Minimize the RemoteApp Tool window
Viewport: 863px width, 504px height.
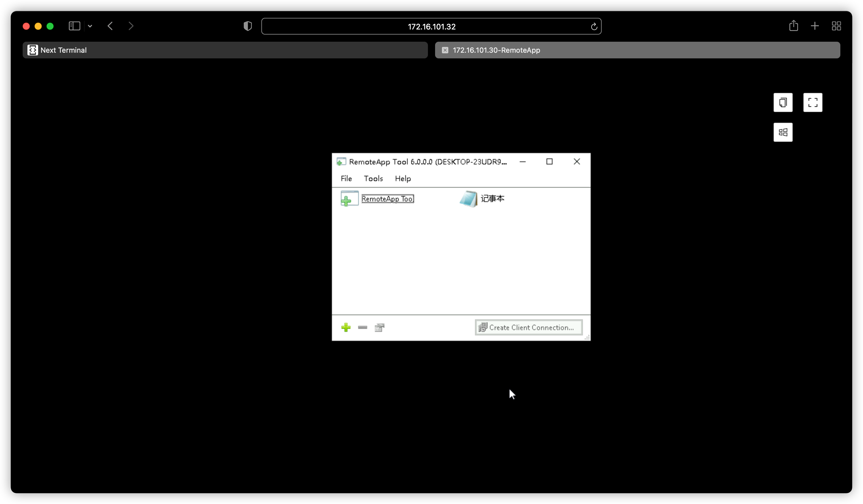(x=523, y=162)
